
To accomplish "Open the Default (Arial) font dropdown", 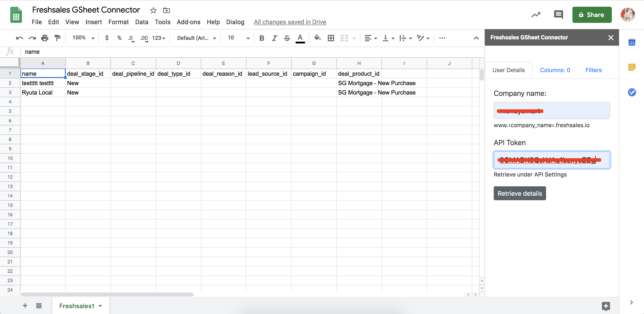I will point(197,38).
